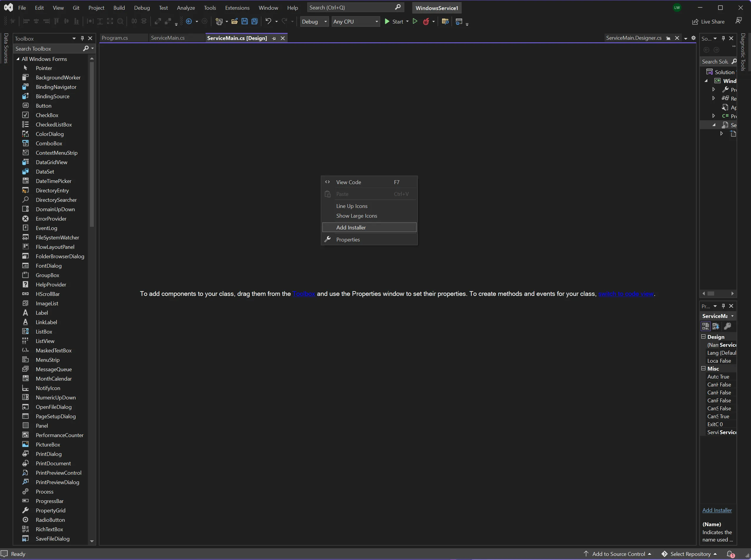Click Add to Source Control in status bar
751x560 pixels.
pos(617,554)
